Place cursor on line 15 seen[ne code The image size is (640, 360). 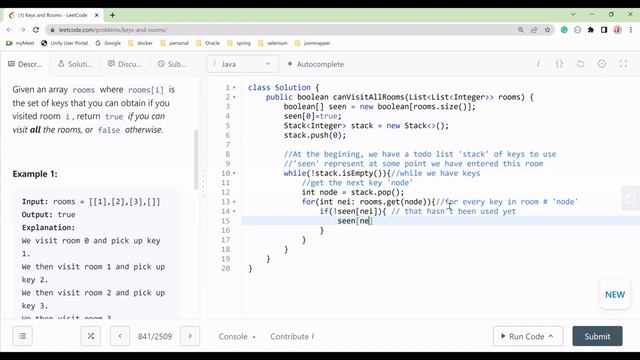[x=355, y=221]
